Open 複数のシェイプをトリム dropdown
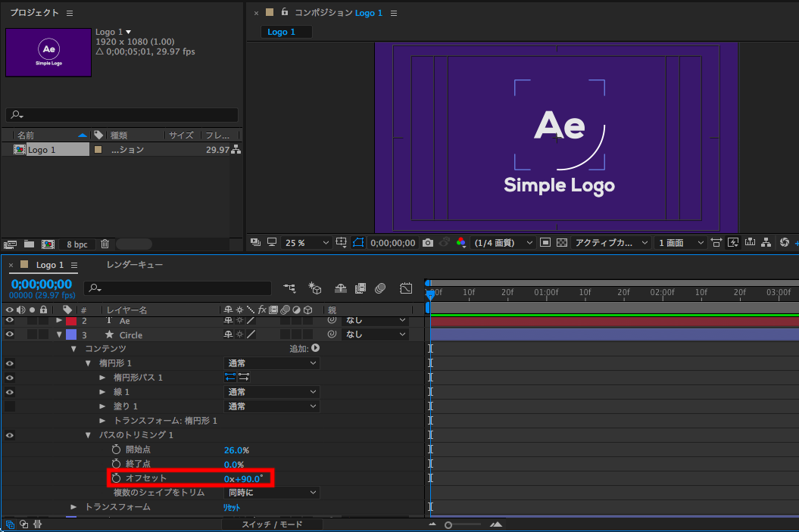The height and width of the screenshot is (532, 799). 271,493
